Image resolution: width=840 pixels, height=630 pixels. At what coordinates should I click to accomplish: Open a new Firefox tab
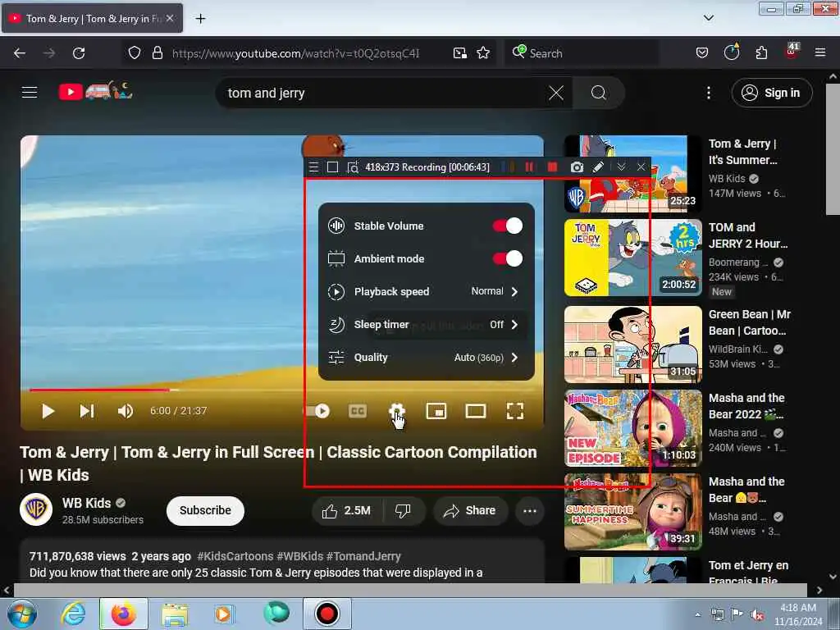coord(200,19)
